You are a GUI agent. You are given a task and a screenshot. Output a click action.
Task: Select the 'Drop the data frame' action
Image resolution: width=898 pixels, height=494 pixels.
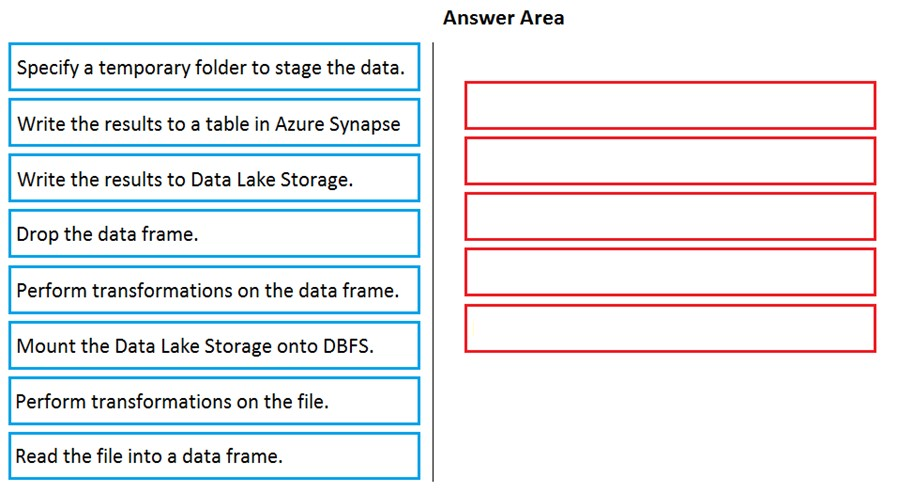coord(214,234)
